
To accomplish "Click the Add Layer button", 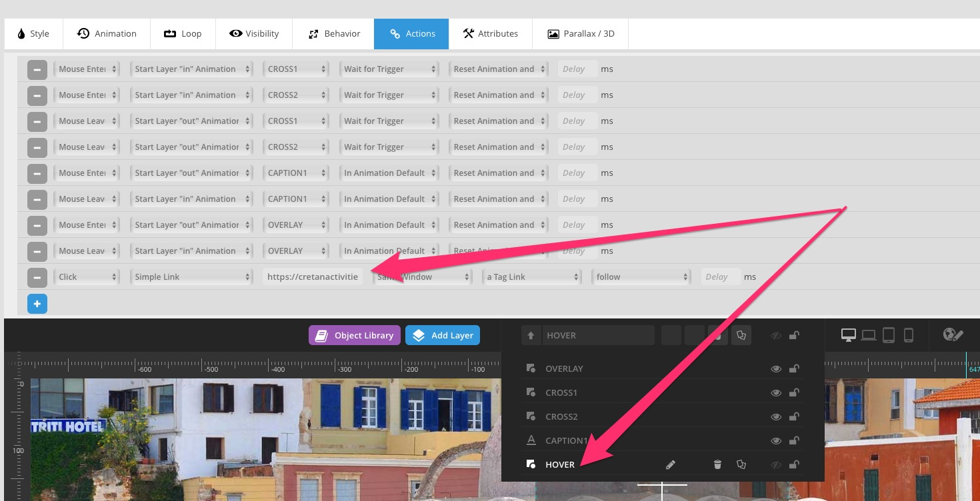I will point(443,335).
